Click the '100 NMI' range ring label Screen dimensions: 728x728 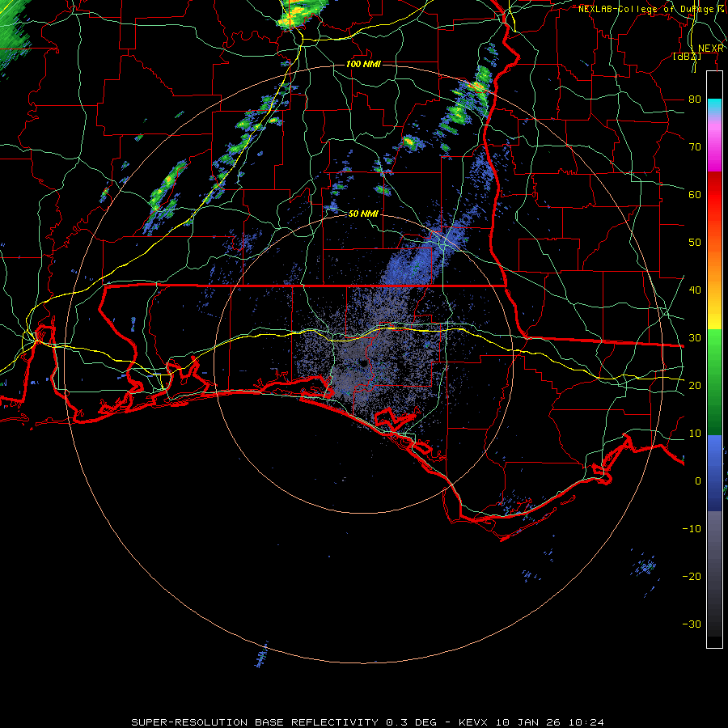[x=363, y=64]
